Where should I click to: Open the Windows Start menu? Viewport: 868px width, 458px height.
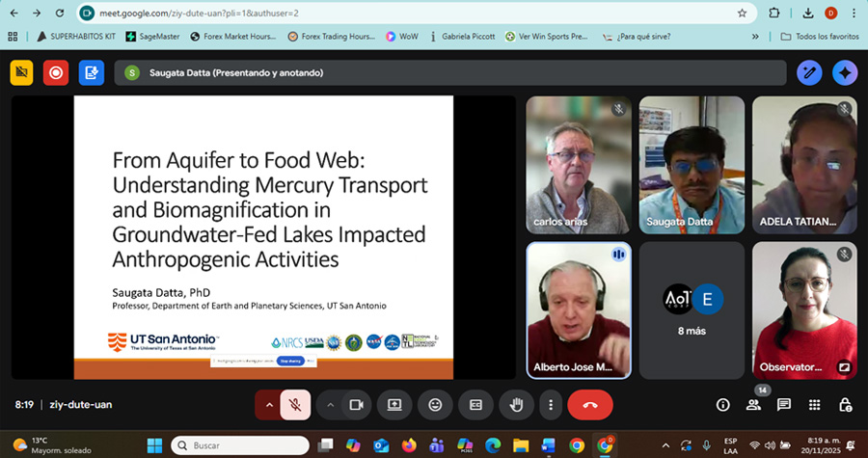coord(154,445)
